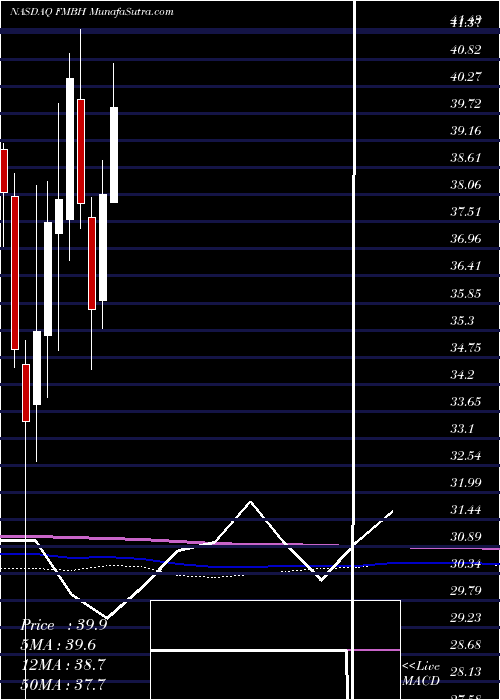Click the <<Live MACD label

[421, 674]
